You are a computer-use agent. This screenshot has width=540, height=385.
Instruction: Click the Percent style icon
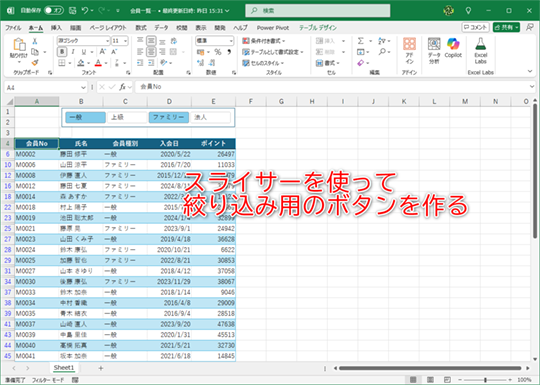click(218, 52)
